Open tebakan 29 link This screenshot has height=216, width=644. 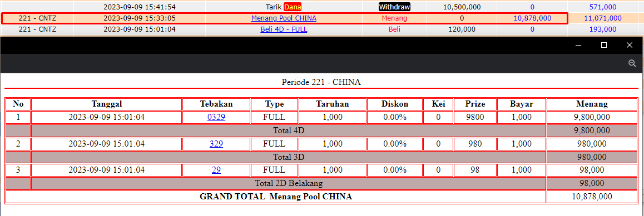coord(216,170)
